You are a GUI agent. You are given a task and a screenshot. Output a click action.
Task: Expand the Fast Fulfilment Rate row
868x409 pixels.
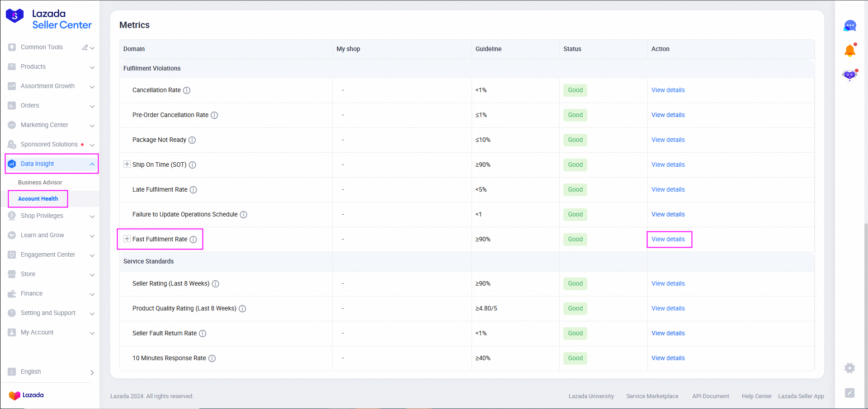tap(127, 239)
